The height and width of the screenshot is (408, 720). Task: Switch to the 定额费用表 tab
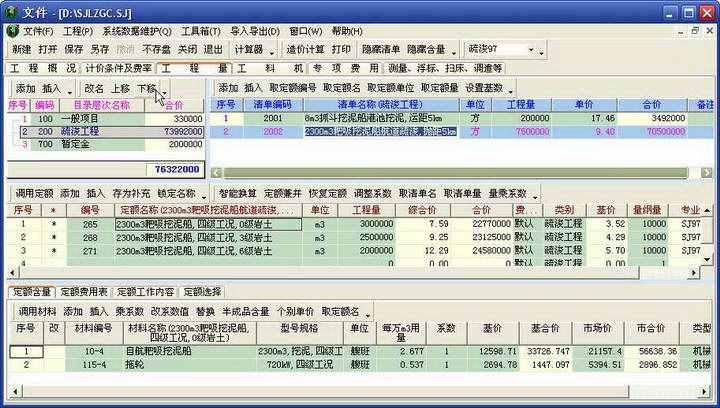[x=84, y=292]
